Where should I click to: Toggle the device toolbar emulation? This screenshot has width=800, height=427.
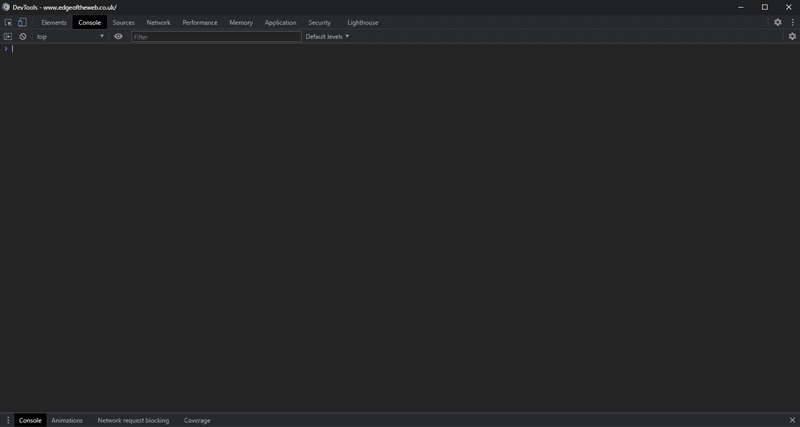(22, 22)
